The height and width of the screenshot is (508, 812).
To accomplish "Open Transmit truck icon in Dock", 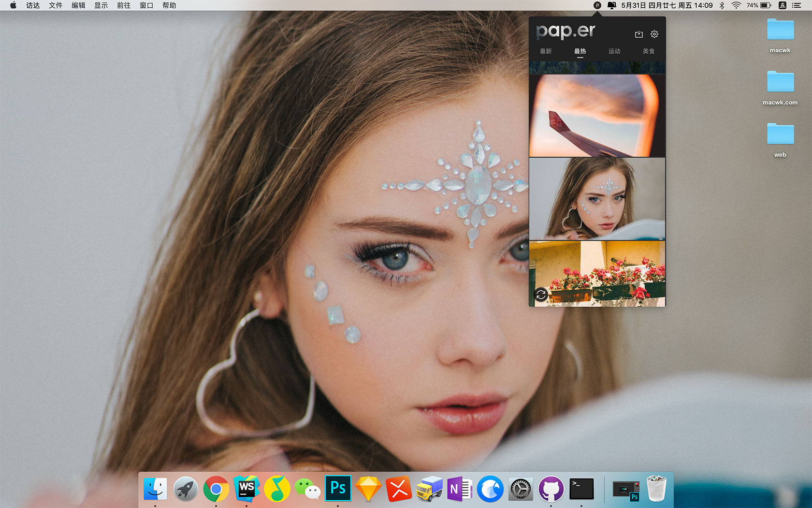I will 429,489.
